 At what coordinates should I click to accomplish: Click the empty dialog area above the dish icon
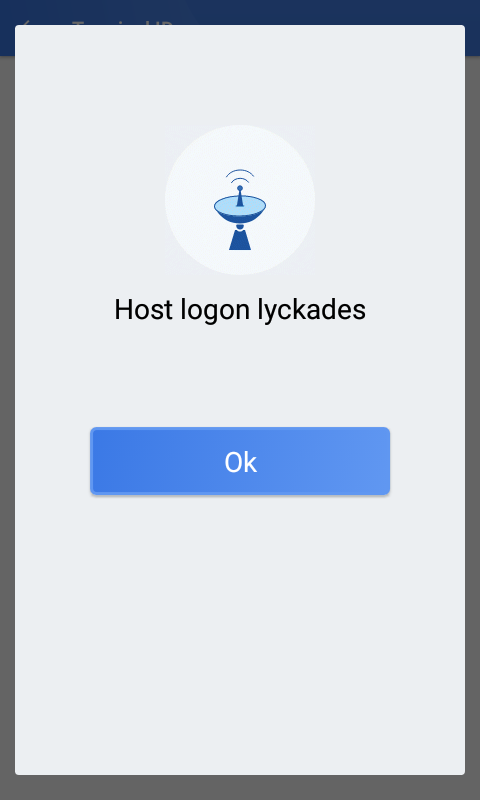click(x=240, y=74)
